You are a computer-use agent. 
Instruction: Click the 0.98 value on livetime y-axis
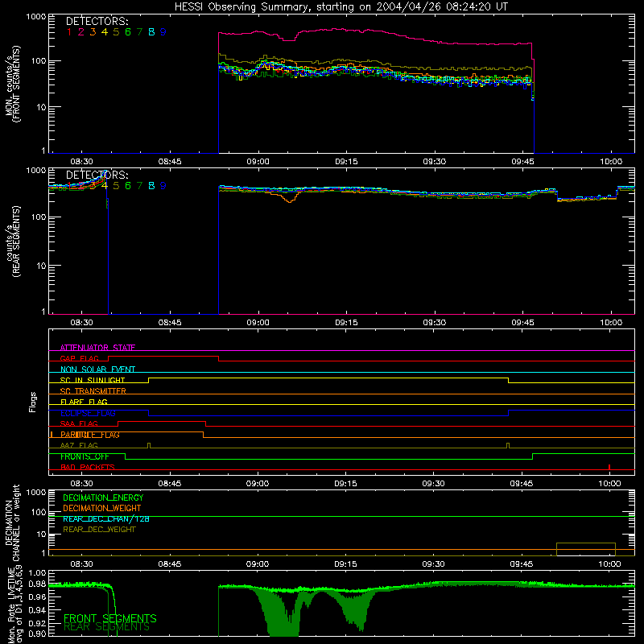point(37,585)
